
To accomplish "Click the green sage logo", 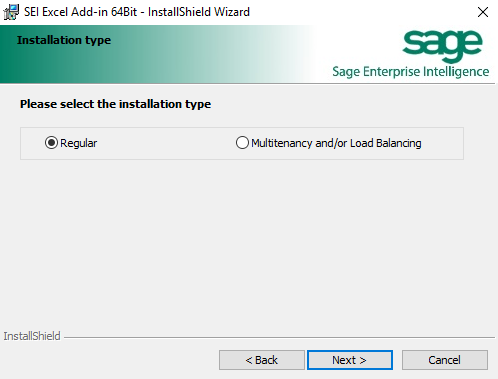I will point(442,45).
